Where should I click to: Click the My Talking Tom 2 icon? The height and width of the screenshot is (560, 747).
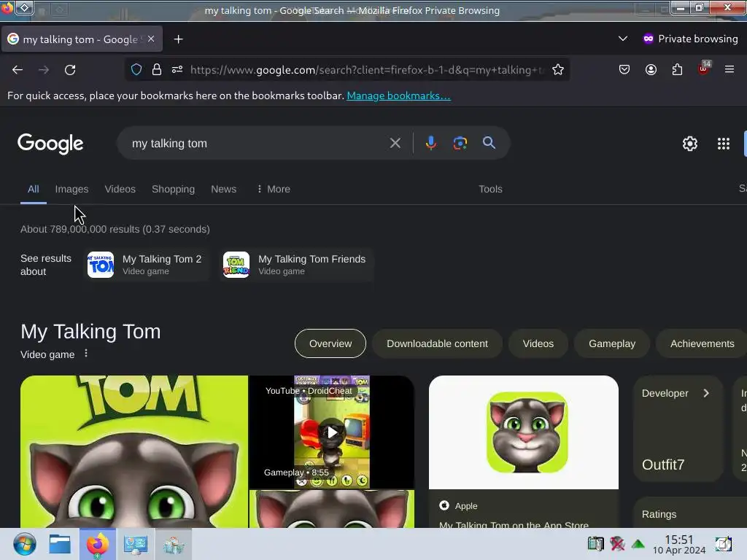pyautogui.click(x=101, y=264)
